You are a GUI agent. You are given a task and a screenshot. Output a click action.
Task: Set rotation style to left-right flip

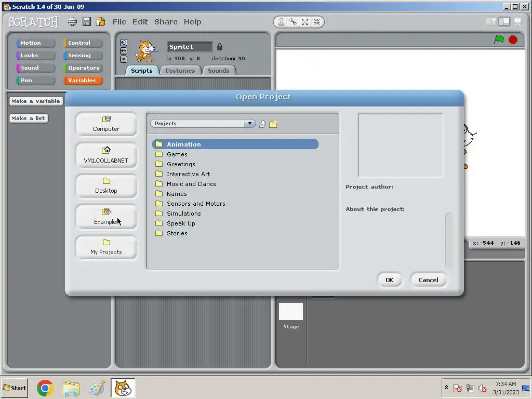[124, 51]
